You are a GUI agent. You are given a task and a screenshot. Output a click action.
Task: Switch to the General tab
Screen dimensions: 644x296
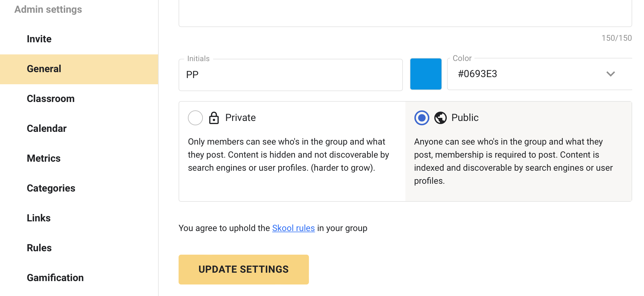pos(44,69)
